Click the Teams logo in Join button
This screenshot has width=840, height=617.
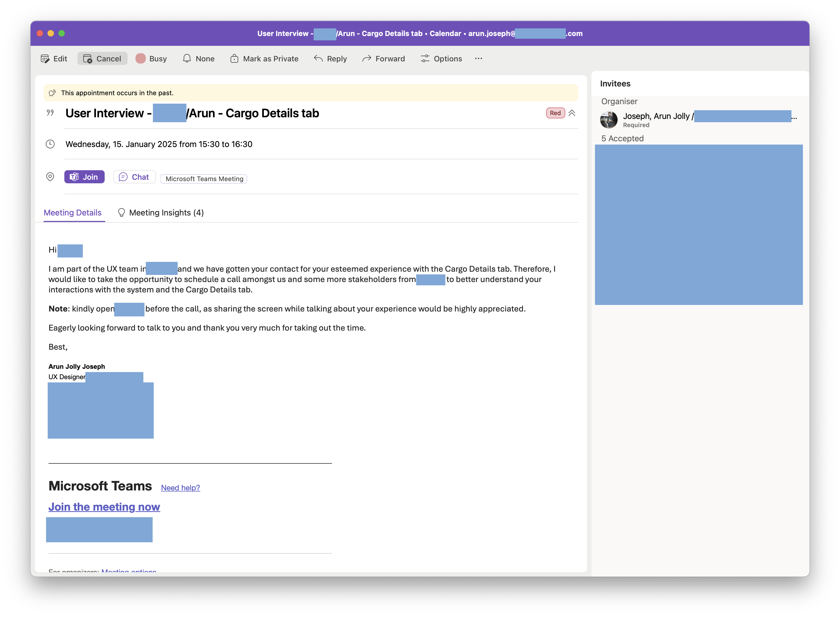tap(74, 177)
